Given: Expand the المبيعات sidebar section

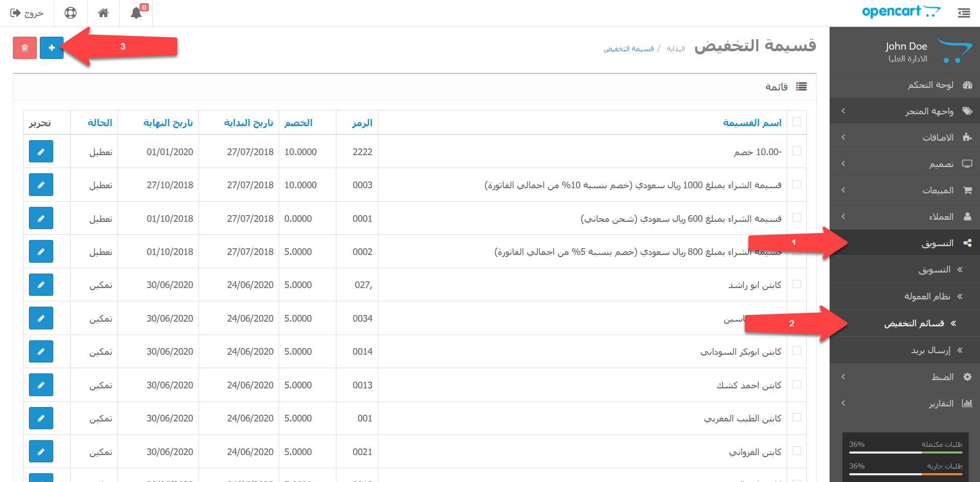Looking at the screenshot, I should pos(938,190).
